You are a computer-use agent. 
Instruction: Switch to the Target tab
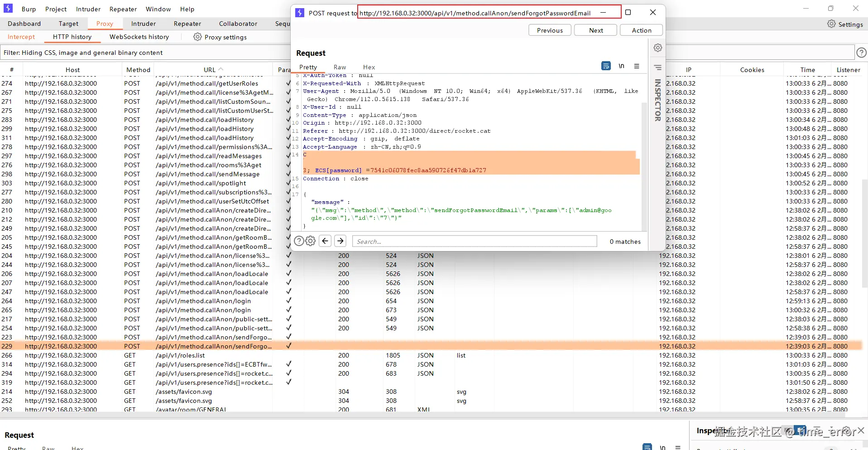[68, 24]
